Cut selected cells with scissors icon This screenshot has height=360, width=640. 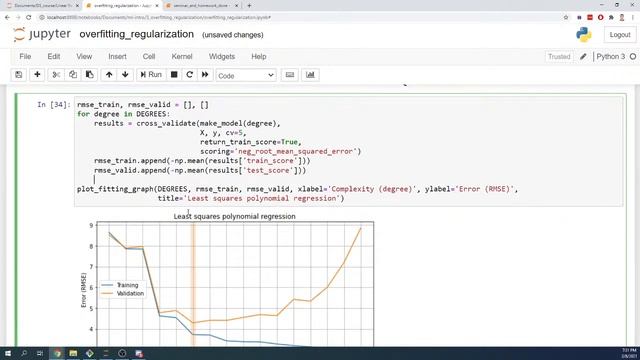click(x=56, y=75)
